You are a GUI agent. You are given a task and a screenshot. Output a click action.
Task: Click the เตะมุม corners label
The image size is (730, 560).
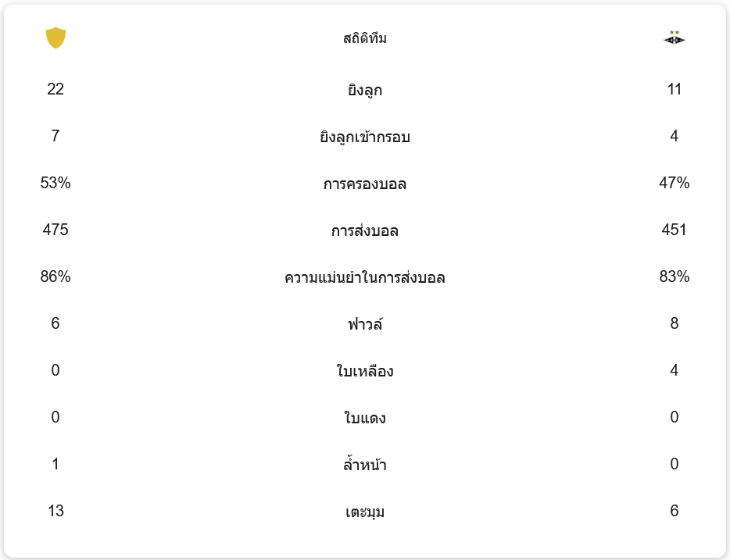tap(364, 512)
